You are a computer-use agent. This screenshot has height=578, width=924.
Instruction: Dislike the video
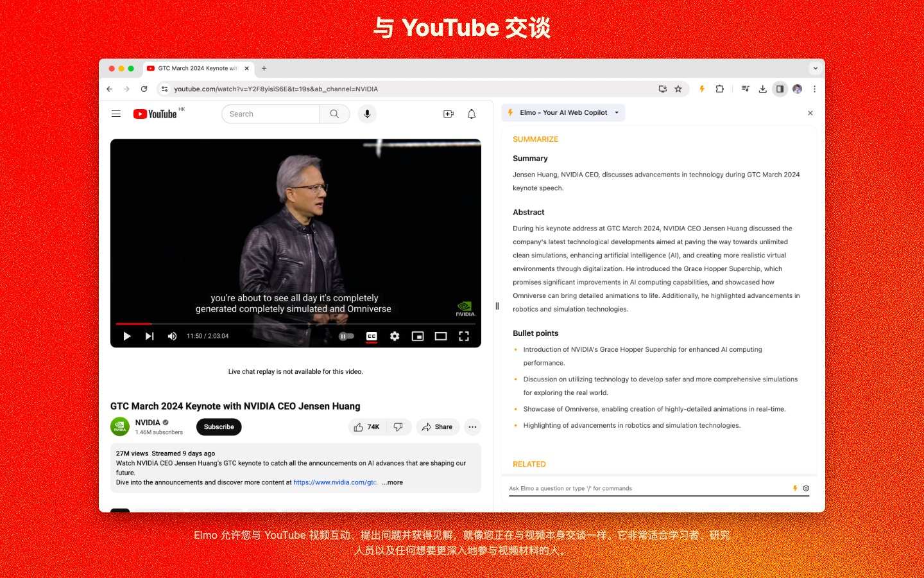pos(398,427)
